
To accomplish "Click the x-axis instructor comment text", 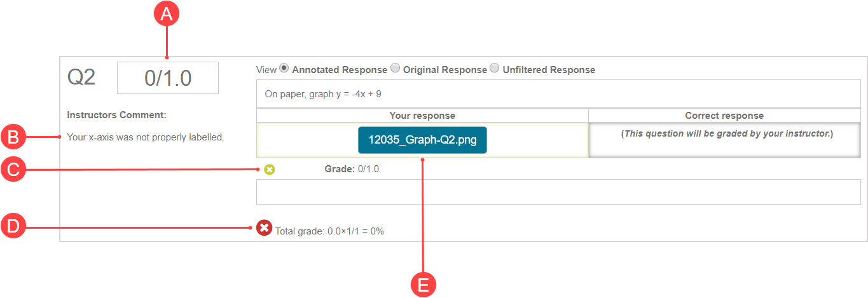I will coord(146,137).
